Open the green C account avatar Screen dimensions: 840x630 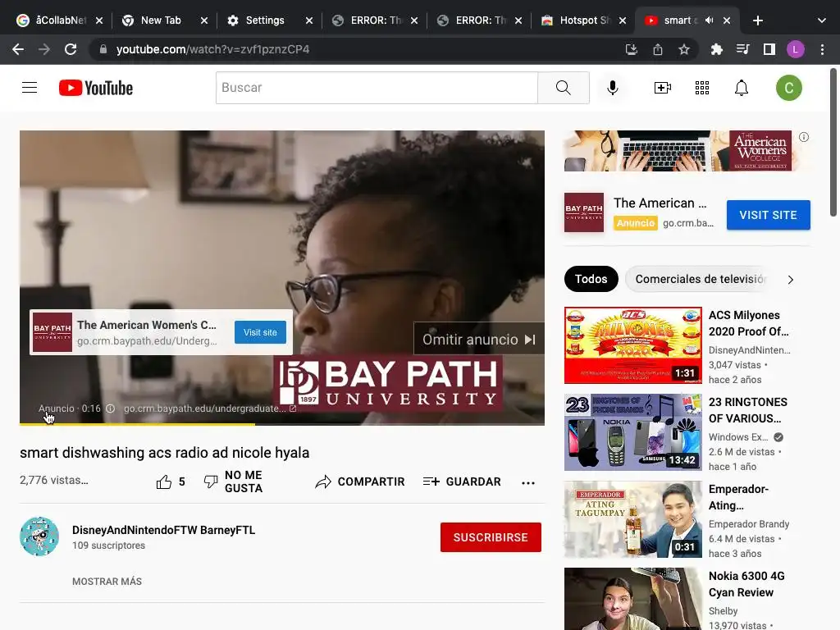tap(788, 88)
